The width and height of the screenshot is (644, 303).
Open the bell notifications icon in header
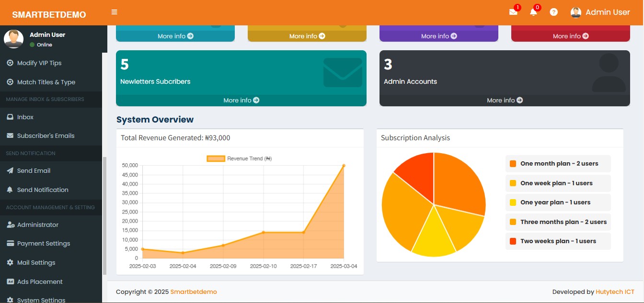pos(533,12)
